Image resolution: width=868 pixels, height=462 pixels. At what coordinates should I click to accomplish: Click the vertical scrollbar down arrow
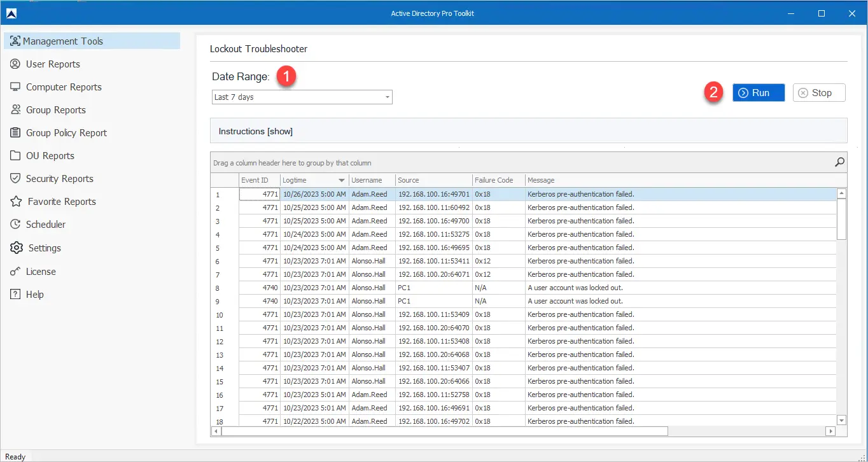(842, 420)
